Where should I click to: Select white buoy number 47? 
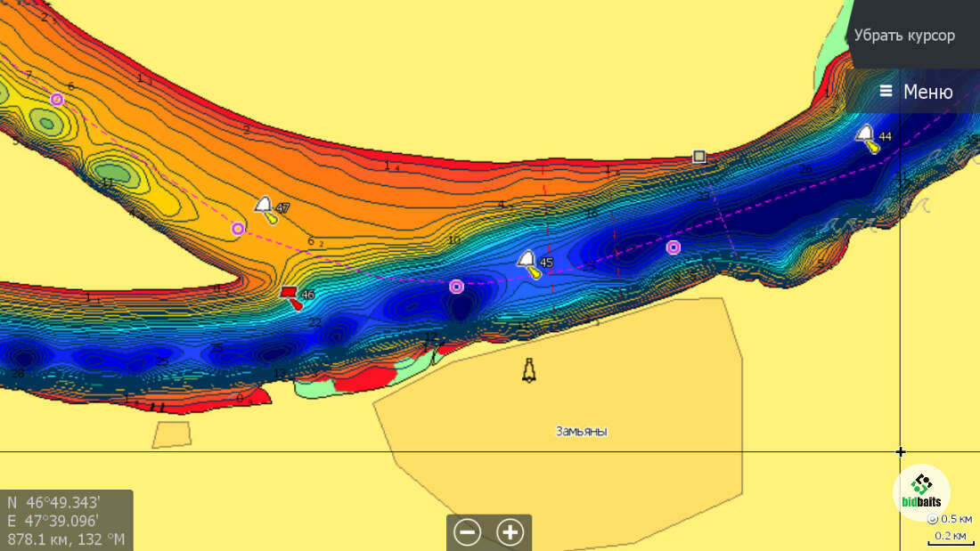pyautogui.click(x=265, y=208)
